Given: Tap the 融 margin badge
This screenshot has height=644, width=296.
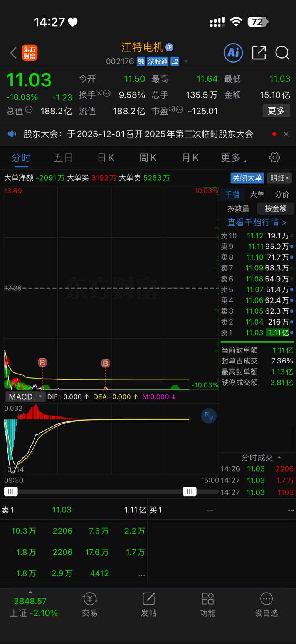Looking at the screenshot, I should coord(141,61).
